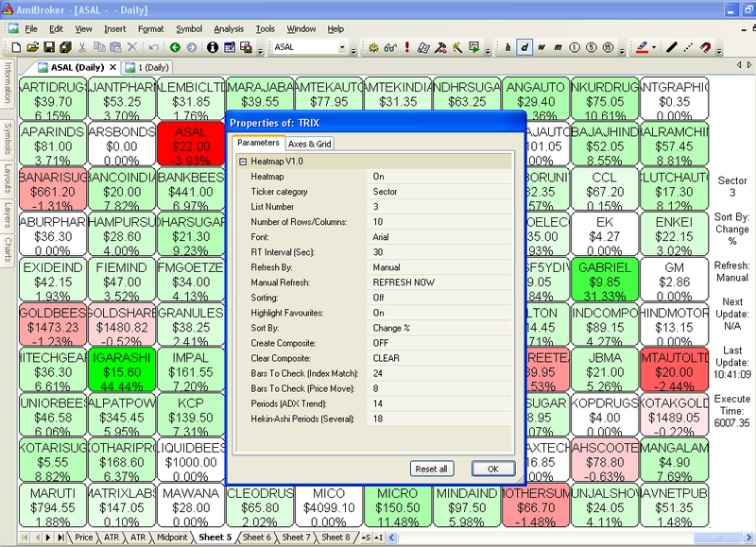Edit the Number of Rows/Columns value 10

438,222
